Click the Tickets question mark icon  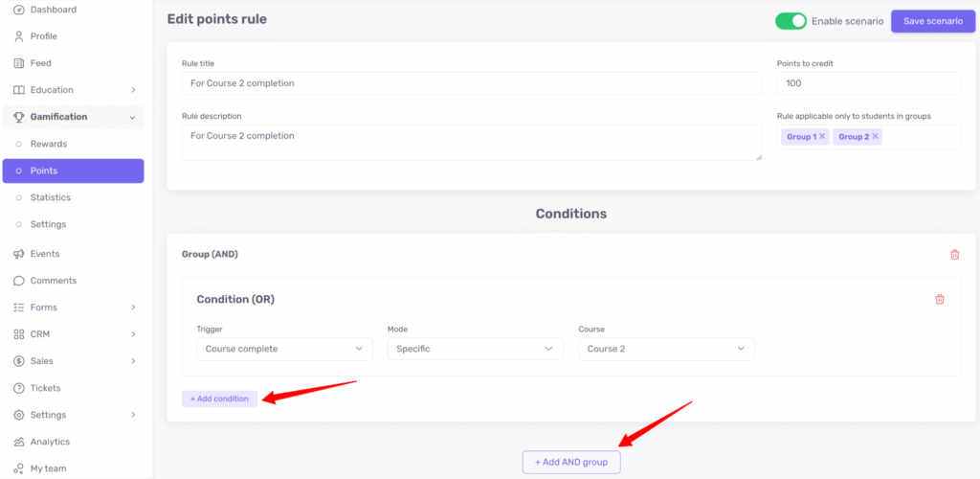(19, 388)
